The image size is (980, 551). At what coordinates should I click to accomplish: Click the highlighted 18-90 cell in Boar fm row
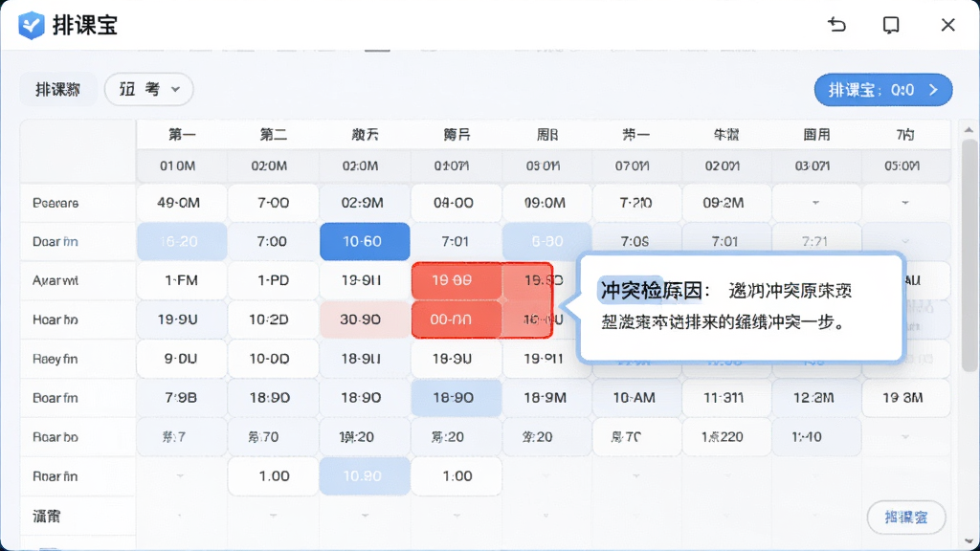457,397
